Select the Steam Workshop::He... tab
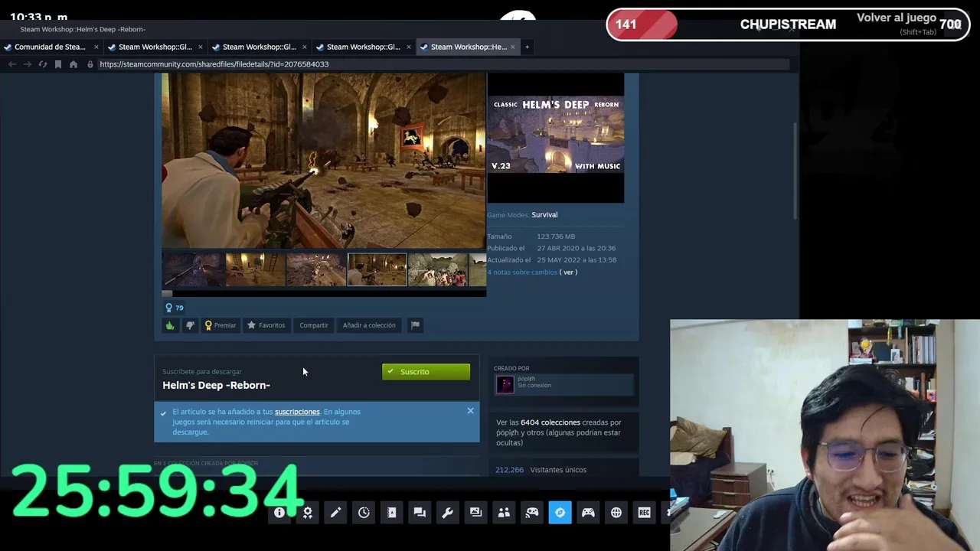Image resolution: width=980 pixels, height=551 pixels. point(469,47)
